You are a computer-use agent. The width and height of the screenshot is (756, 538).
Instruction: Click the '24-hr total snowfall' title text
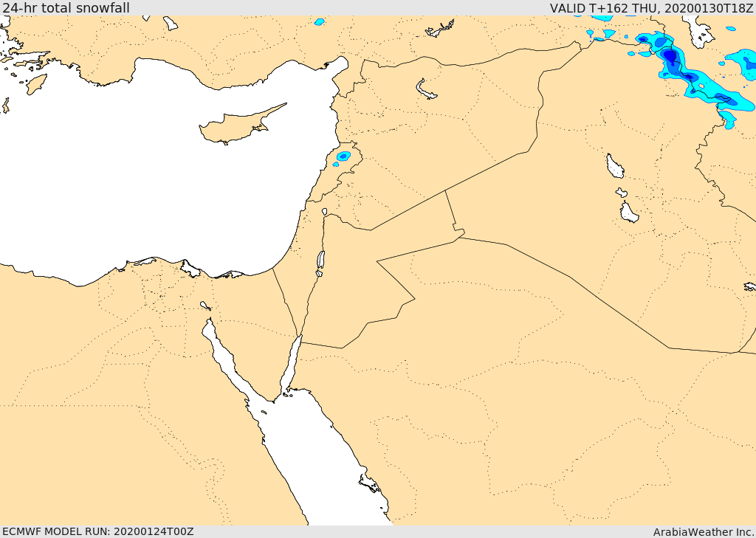[66, 7]
